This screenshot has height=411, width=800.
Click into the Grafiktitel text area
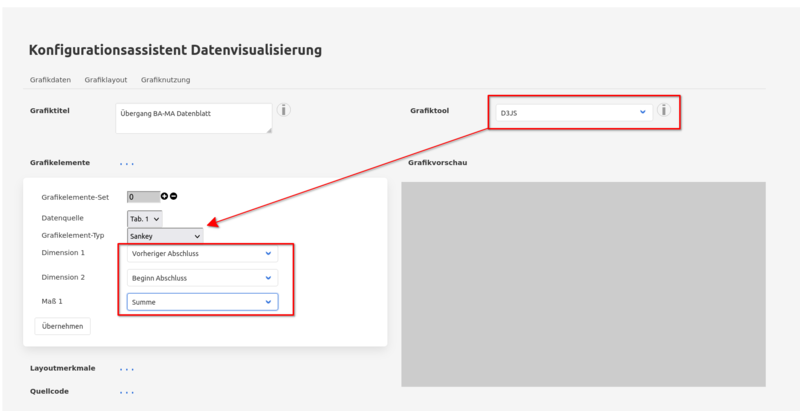(193, 117)
